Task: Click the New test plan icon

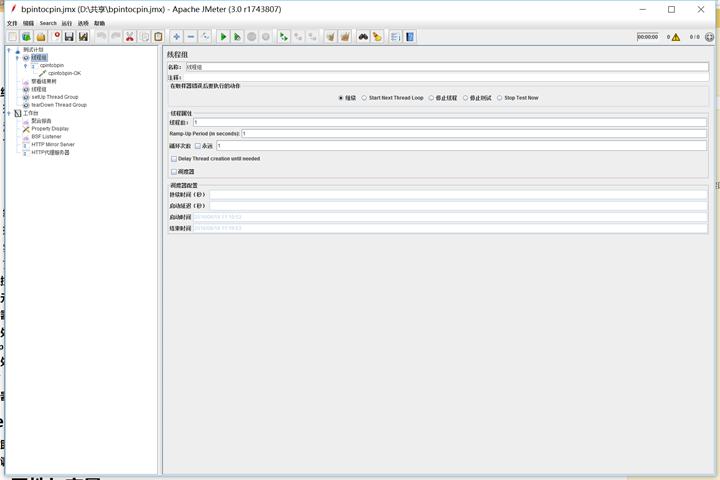Action: click(12, 37)
